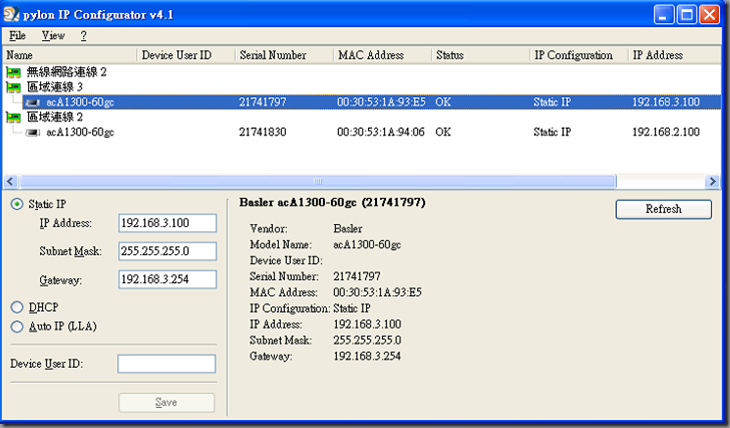Click the Save button

pos(167,402)
